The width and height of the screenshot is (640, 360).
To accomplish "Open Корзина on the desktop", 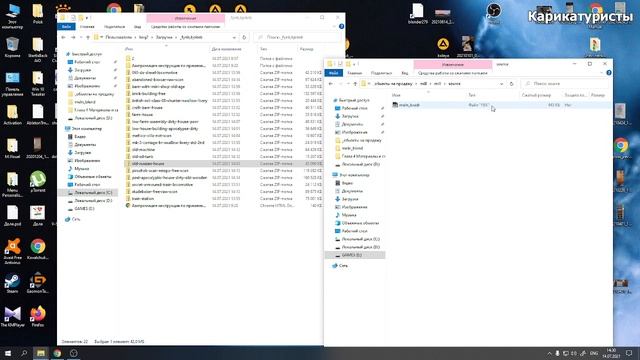I will [x=12, y=47].
